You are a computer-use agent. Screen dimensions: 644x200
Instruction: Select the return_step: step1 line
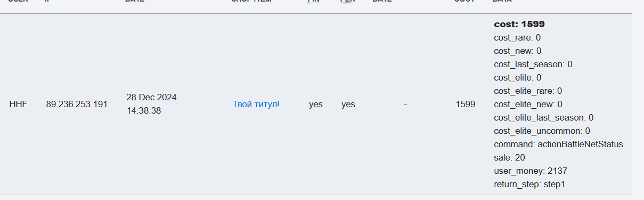point(529,185)
